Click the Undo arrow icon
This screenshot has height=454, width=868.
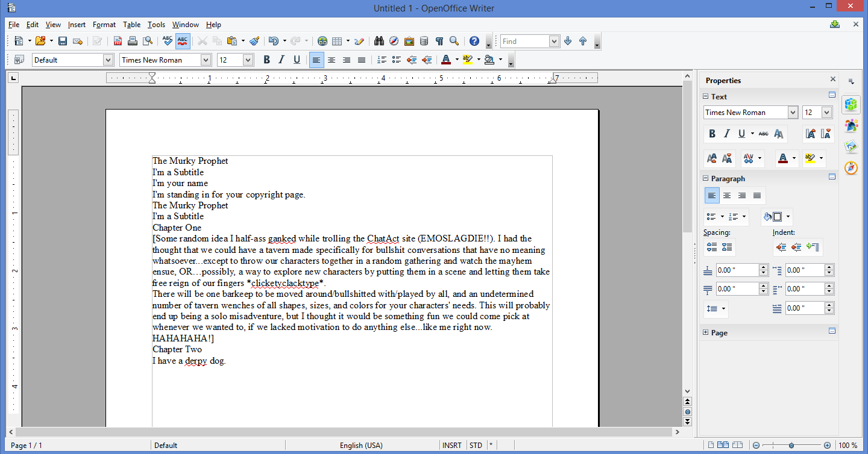pyautogui.click(x=273, y=41)
